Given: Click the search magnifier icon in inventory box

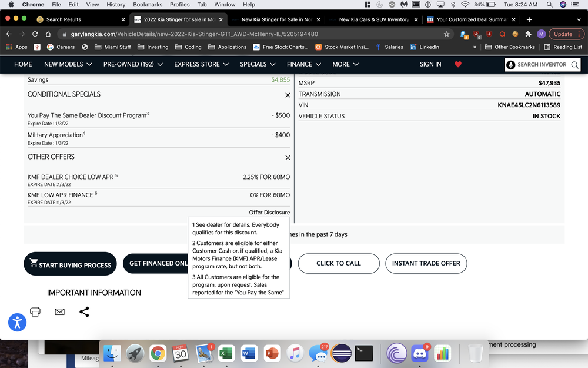Looking at the screenshot, I should click(574, 65).
